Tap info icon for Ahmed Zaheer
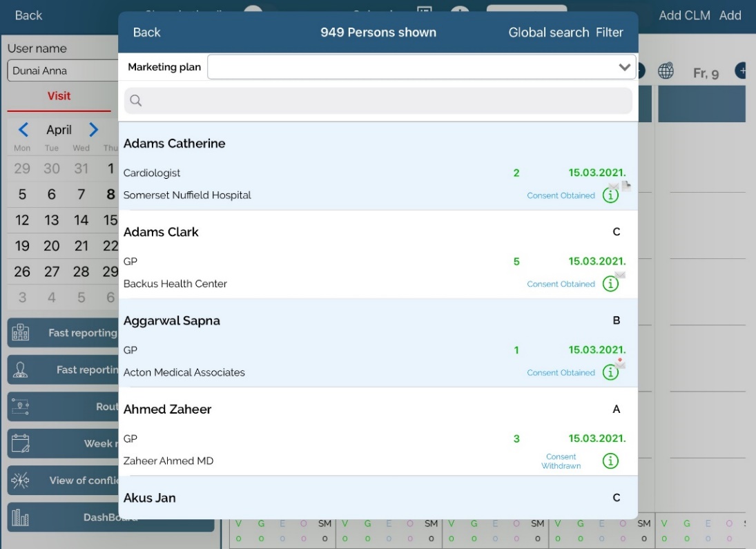 pyautogui.click(x=610, y=461)
